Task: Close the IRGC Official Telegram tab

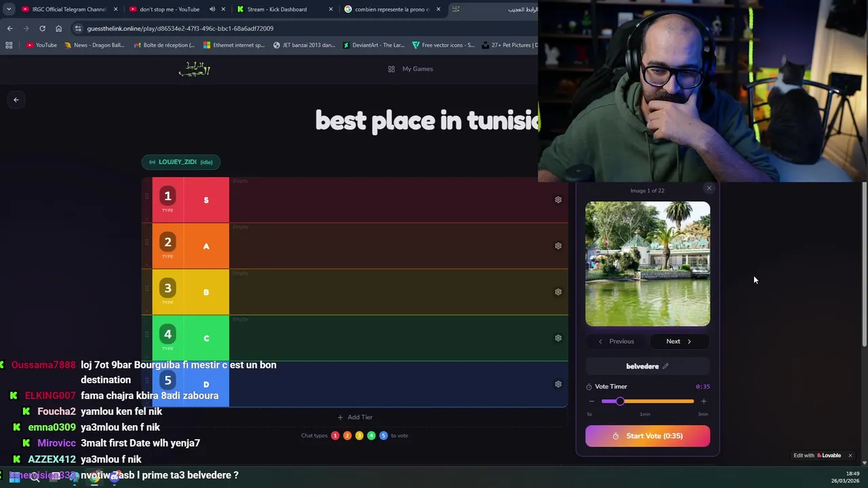Action: click(115, 9)
